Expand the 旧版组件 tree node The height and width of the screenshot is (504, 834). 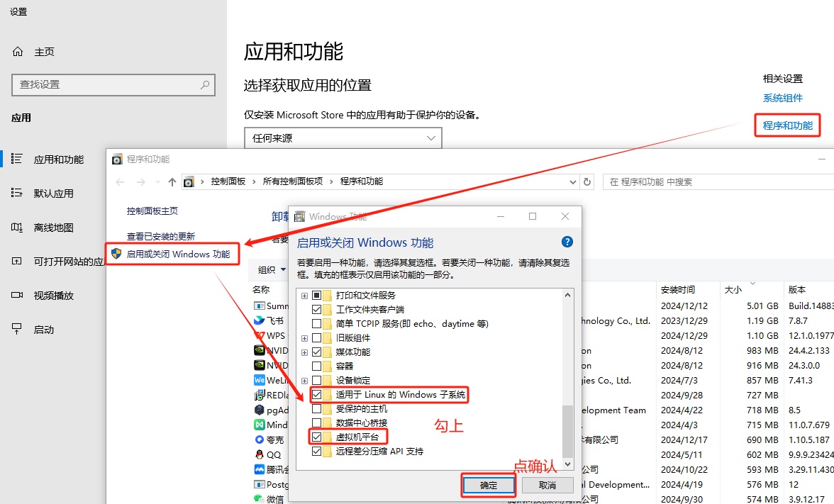coord(305,337)
